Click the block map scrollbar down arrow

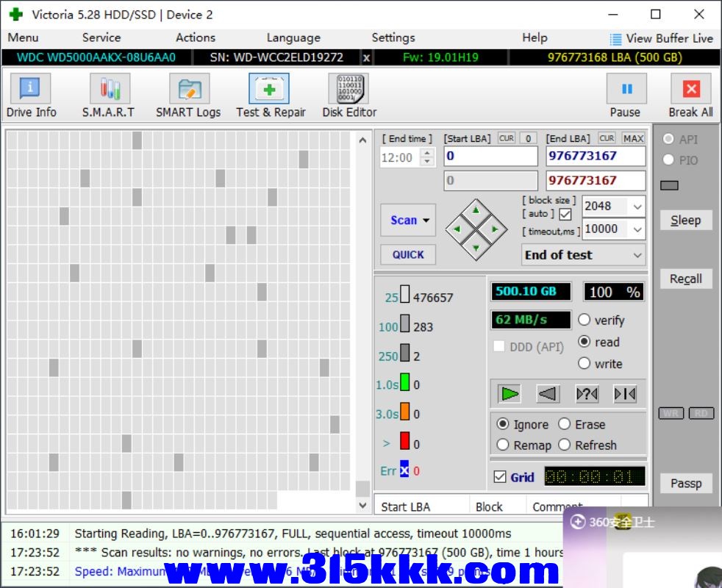[x=363, y=505]
